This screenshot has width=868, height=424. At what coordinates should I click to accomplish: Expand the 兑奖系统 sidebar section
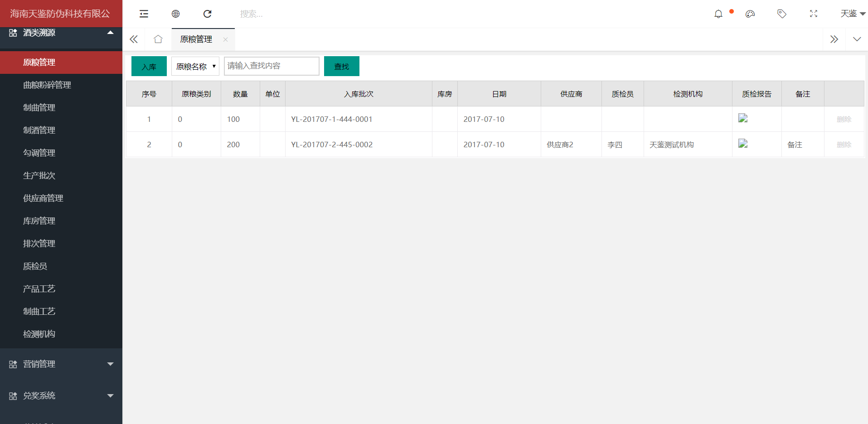coord(61,396)
